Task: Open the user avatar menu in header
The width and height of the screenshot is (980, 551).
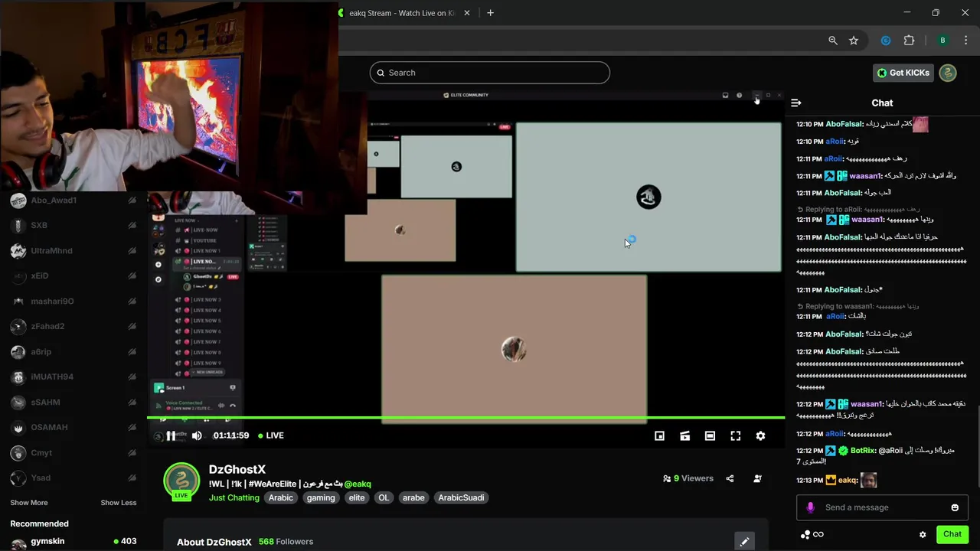Action: (x=948, y=73)
